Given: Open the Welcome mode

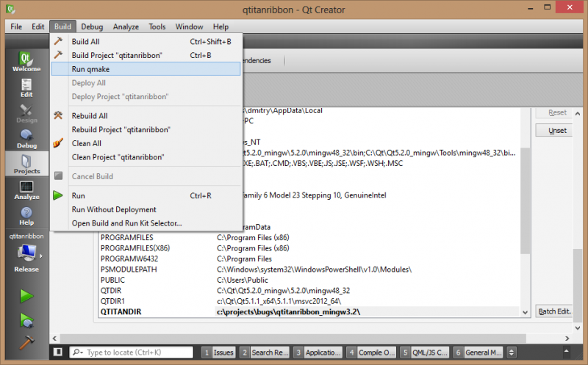Looking at the screenshot, I should click(x=26, y=62).
